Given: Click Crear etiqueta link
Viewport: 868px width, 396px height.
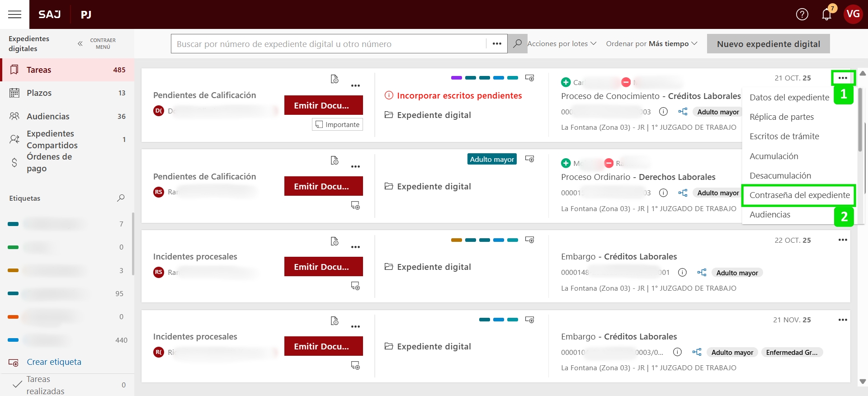Looking at the screenshot, I should 54,362.
